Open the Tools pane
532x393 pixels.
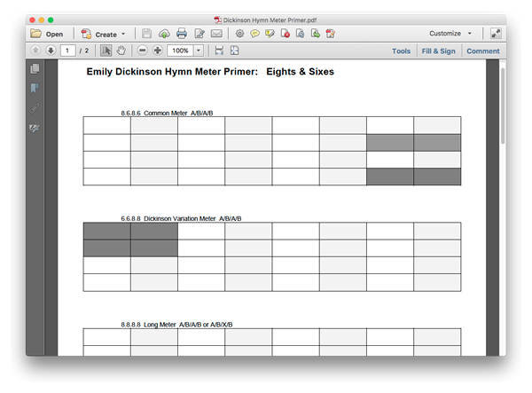401,51
